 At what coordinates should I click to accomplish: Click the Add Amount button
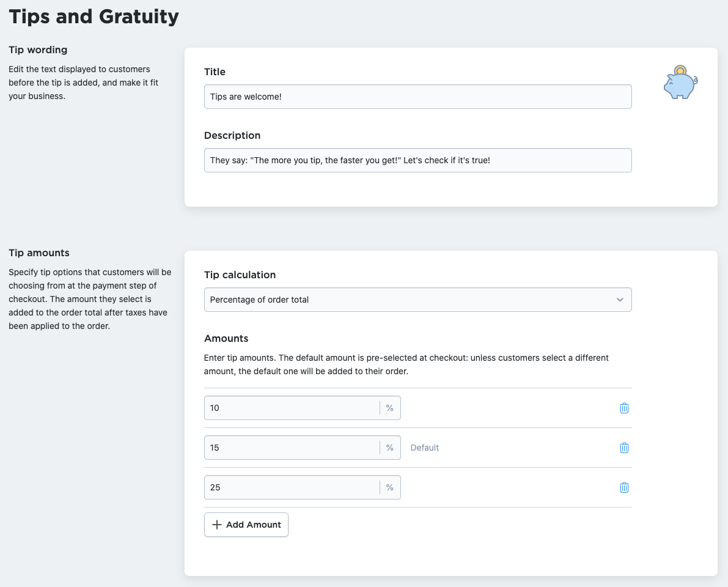click(x=246, y=525)
